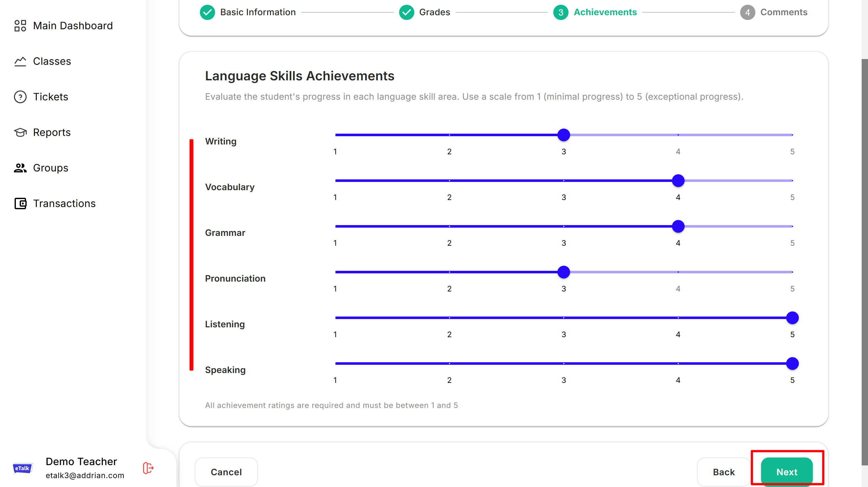The width and height of the screenshot is (868, 487).
Task: Click the Basic Information completed step checkmark
Action: click(x=207, y=12)
